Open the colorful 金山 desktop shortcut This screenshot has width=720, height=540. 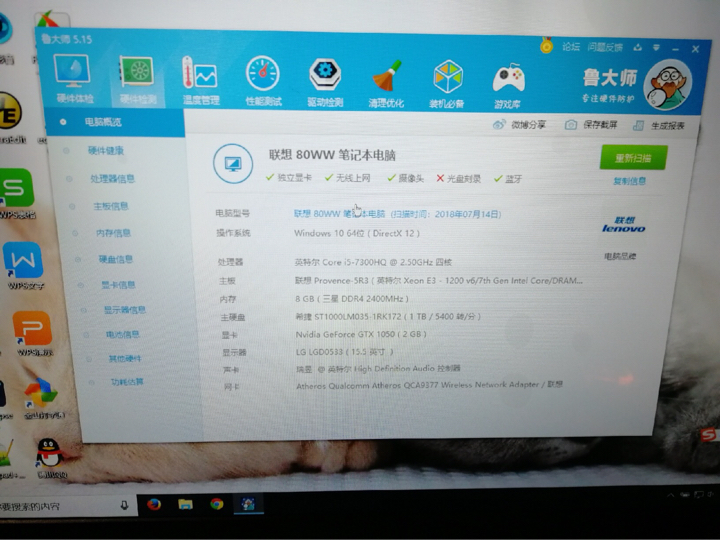(42, 399)
